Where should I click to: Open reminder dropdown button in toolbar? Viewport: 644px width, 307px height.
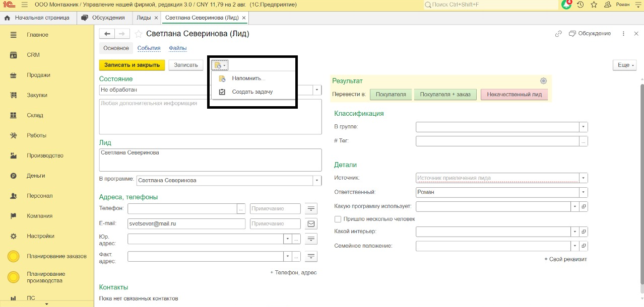pos(220,65)
